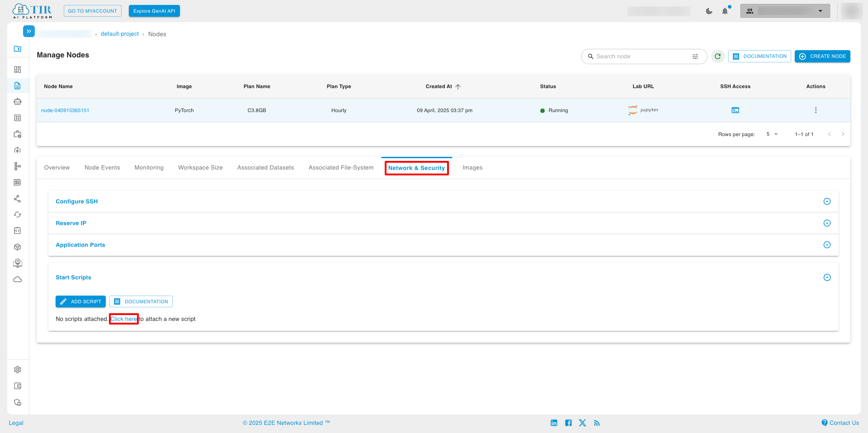Open the X (Twitter) footer icon
This screenshot has height=433, width=868.
tap(582, 423)
